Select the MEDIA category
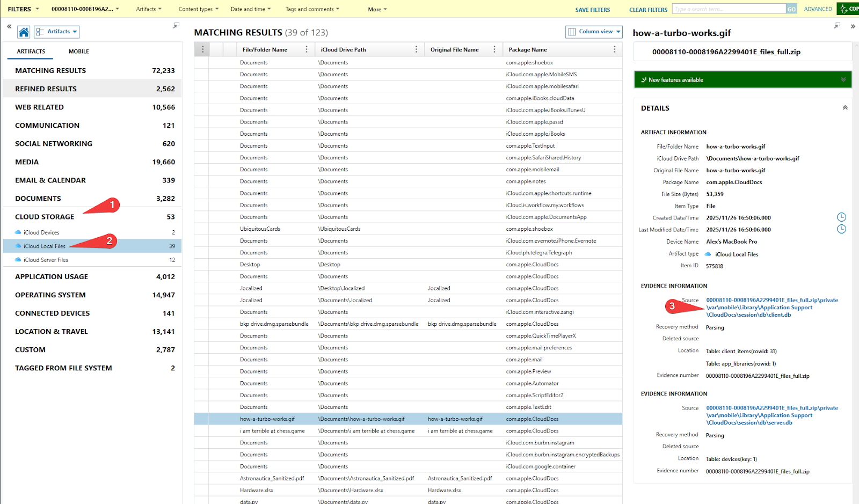Viewport: 859px width, 504px height. pos(92,162)
